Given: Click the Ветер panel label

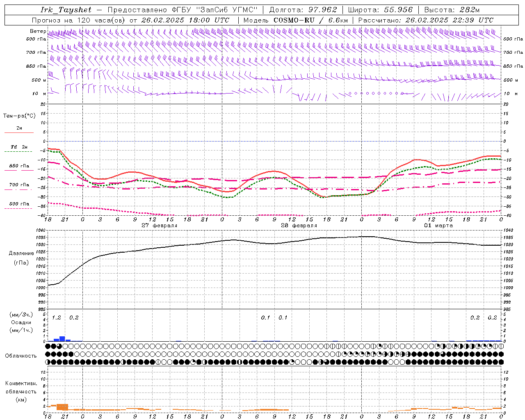Looking at the screenshot, I should coord(38,31).
